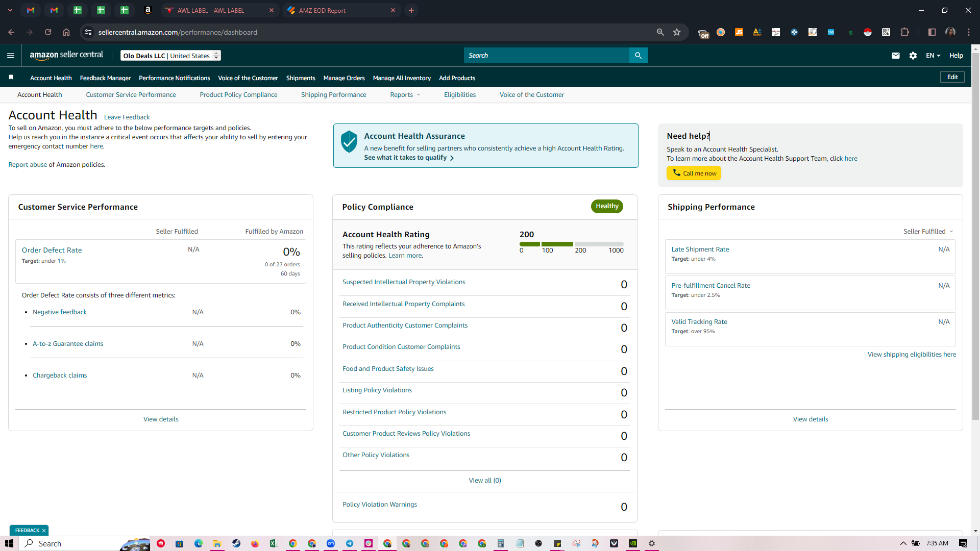Select the Eligibilities tab
Screen dimensions: 980x551
tap(460, 95)
